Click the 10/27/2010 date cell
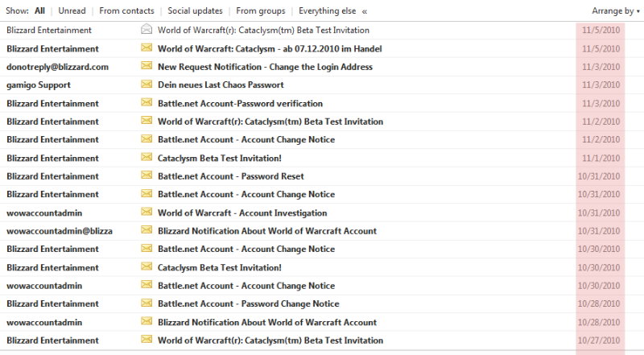Viewport: 644px width, 355px height. [598, 341]
